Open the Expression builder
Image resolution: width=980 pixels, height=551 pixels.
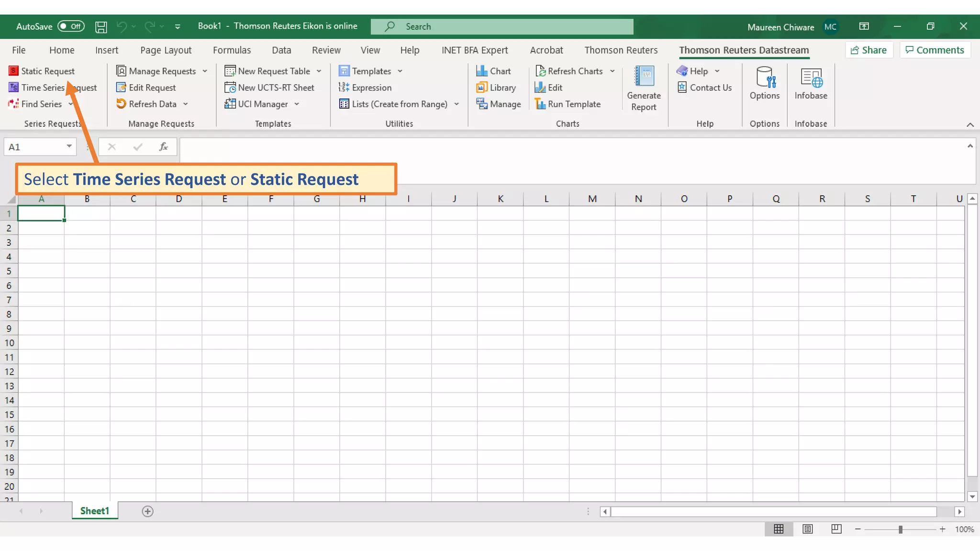[365, 88]
